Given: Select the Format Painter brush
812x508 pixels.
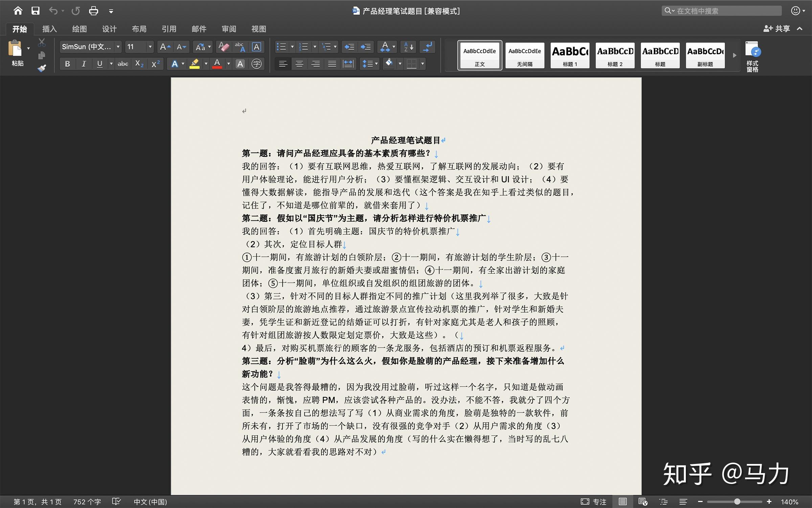Looking at the screenshot, I should [x=42, y=68].
